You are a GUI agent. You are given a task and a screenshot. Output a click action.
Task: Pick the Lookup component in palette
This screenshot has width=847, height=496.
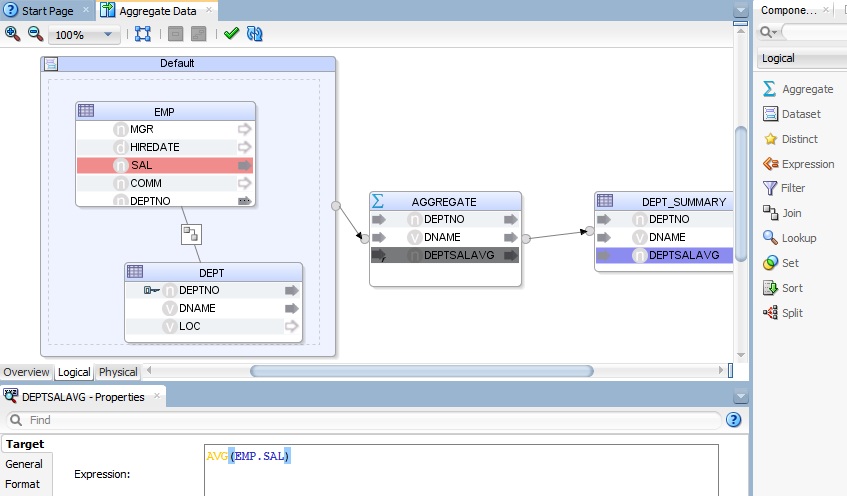tap(790, 238)
